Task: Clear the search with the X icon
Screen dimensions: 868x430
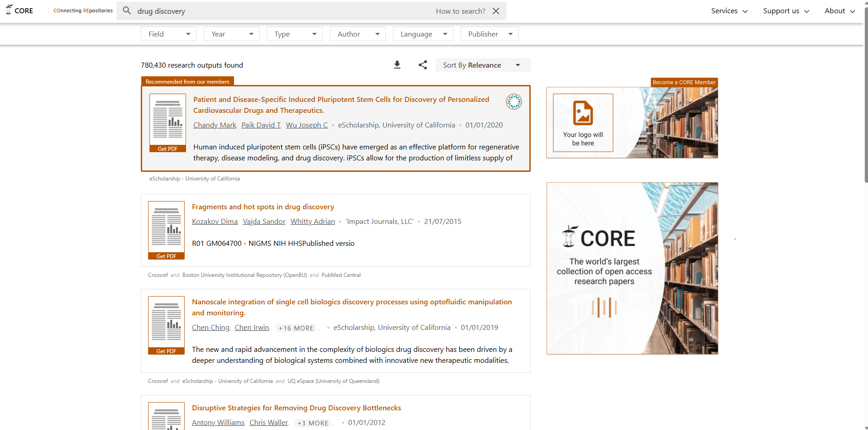Action: (496, 11)
